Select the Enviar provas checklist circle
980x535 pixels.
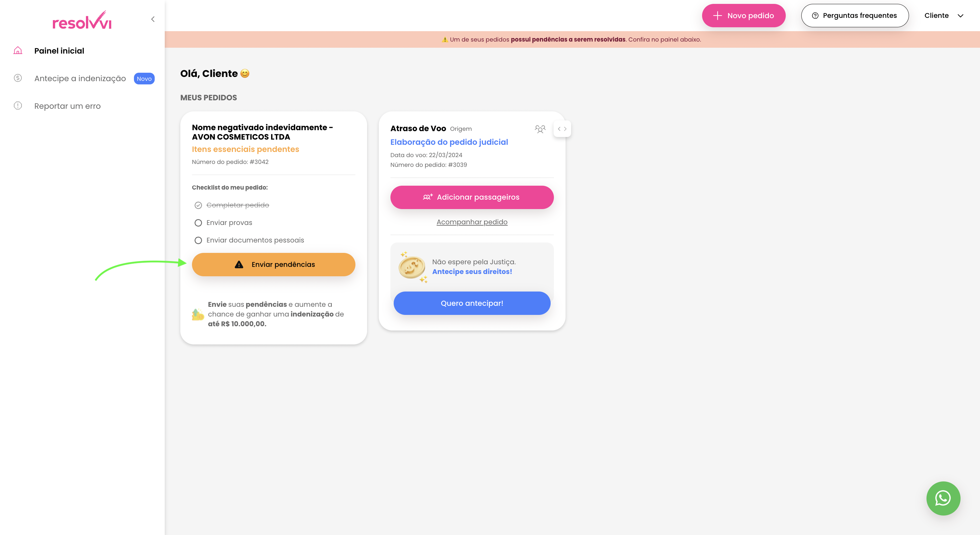[198, 223]
